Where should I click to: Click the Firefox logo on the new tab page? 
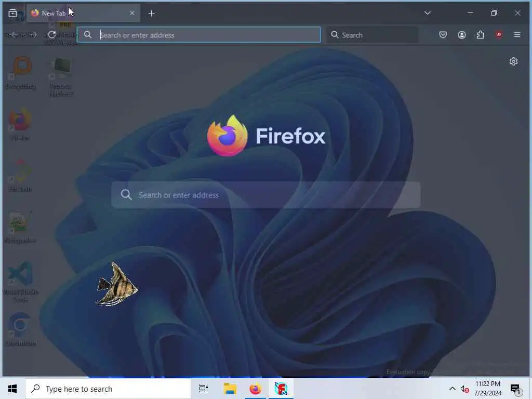pos(267,136)
